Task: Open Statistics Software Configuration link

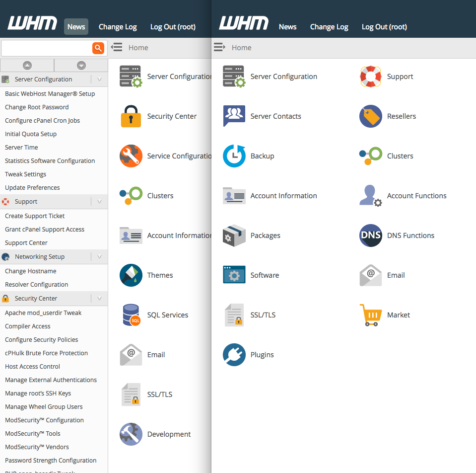Action: click(x=50, y=160)
